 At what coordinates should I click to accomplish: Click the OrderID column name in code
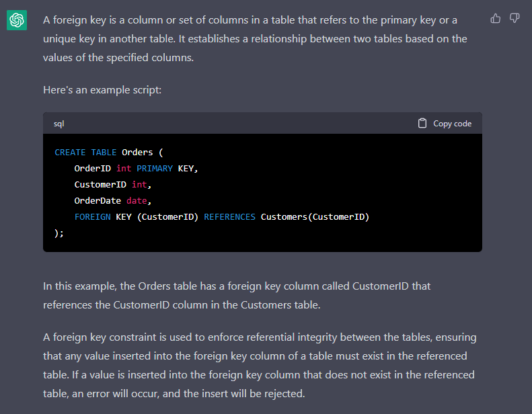point(92,169)
